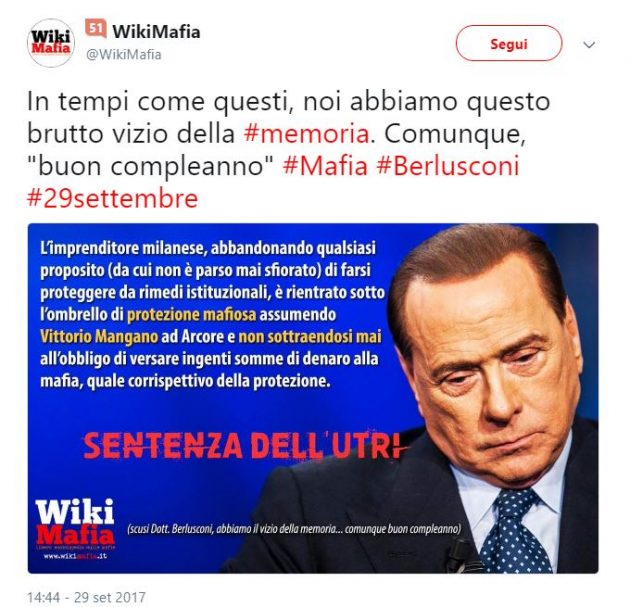Open the #memoria hashtag

tap(307, 134)
